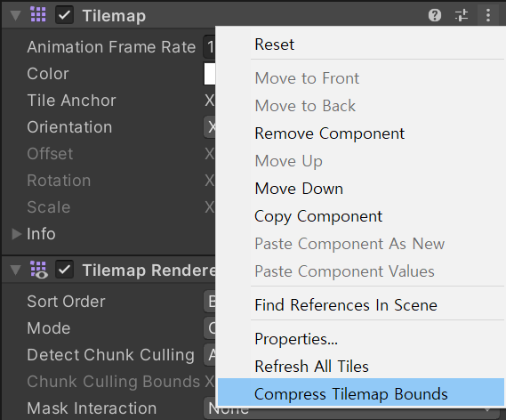
Task: Collapse the Tilemap component foldout arrow
Action: (15, 15)
